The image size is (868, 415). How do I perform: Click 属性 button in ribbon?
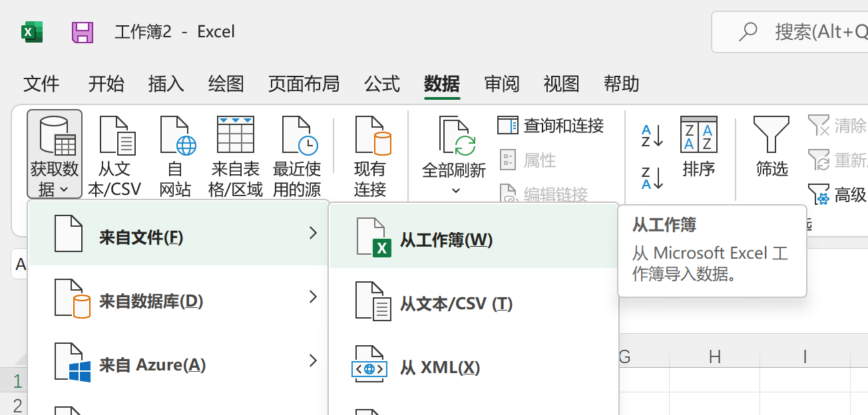tap(527, 160)
